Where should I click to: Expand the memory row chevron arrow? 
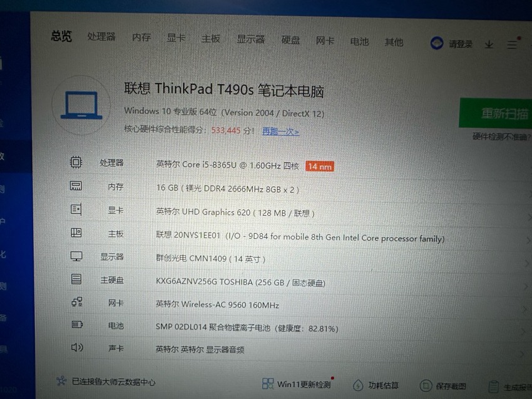[529, 193]
